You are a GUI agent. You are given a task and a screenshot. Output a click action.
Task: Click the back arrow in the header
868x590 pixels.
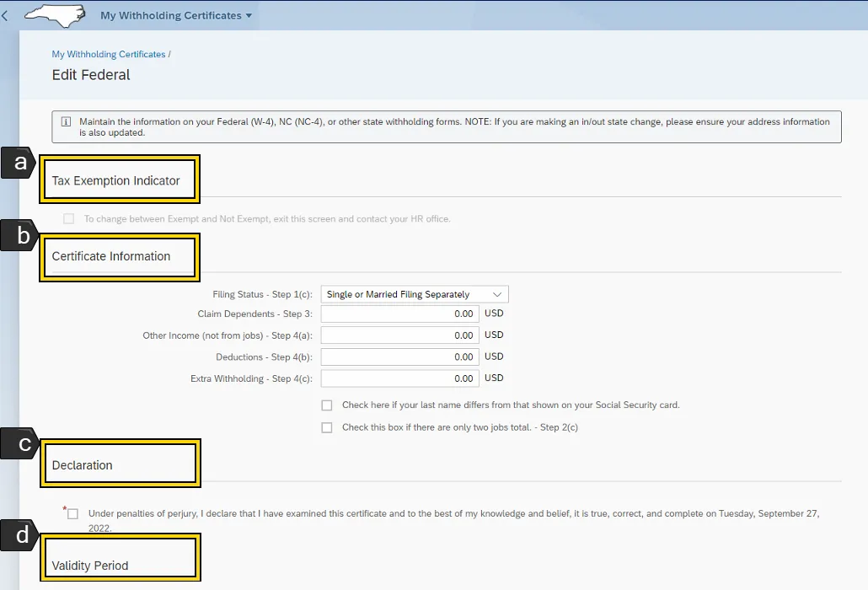click(x=6, y=15)
